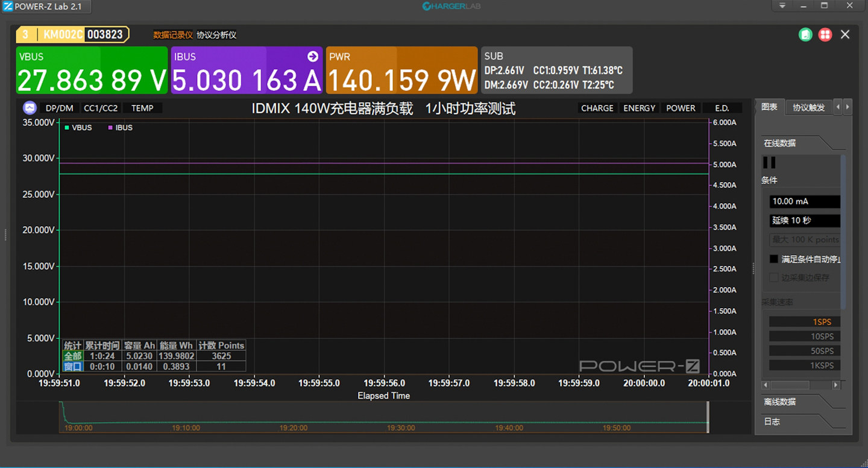
Task: Click the KM002C device label badge
Action: tap(63, 34)
